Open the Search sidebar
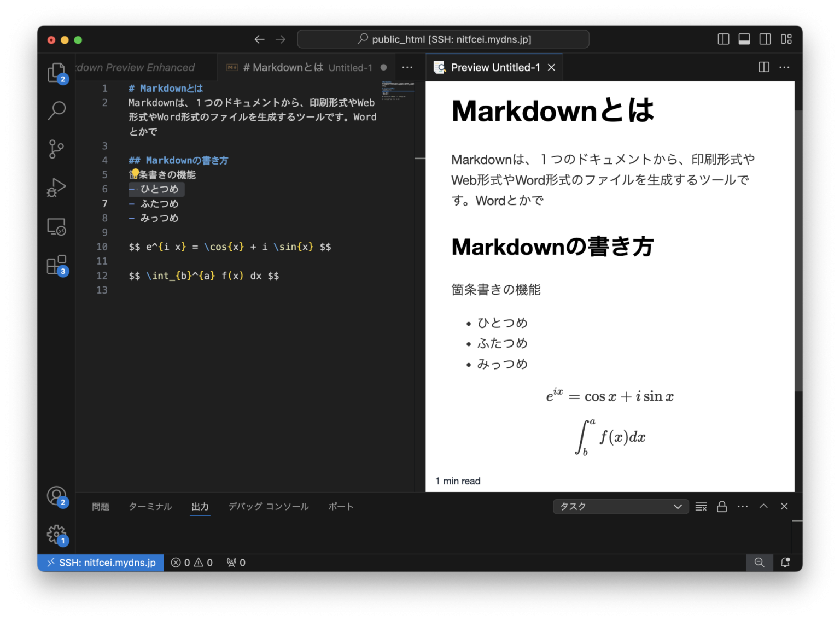 pyautogui.click(x=56, y=110)
